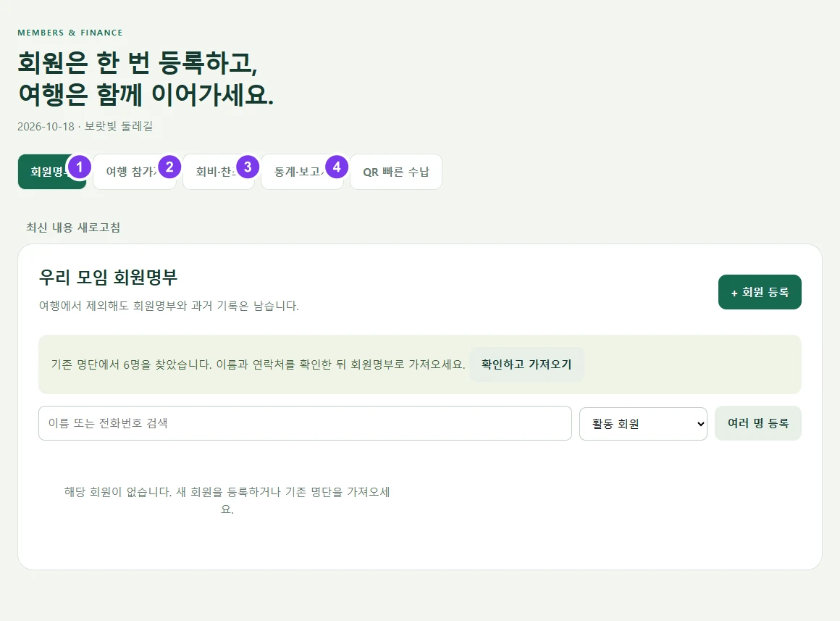
Task: Click 최신 내용 새로고침 to refresh
Action: point(73,228)
